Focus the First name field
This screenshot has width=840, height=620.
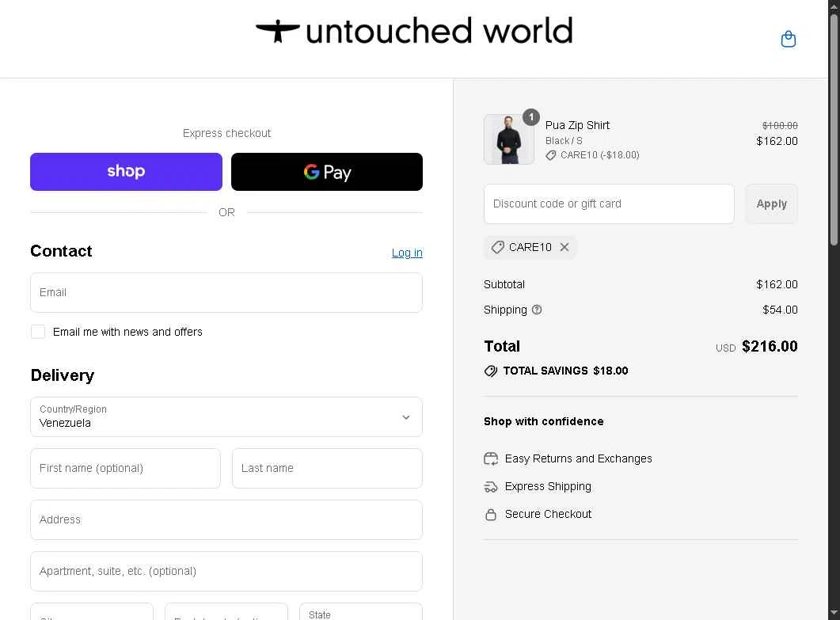125,468
